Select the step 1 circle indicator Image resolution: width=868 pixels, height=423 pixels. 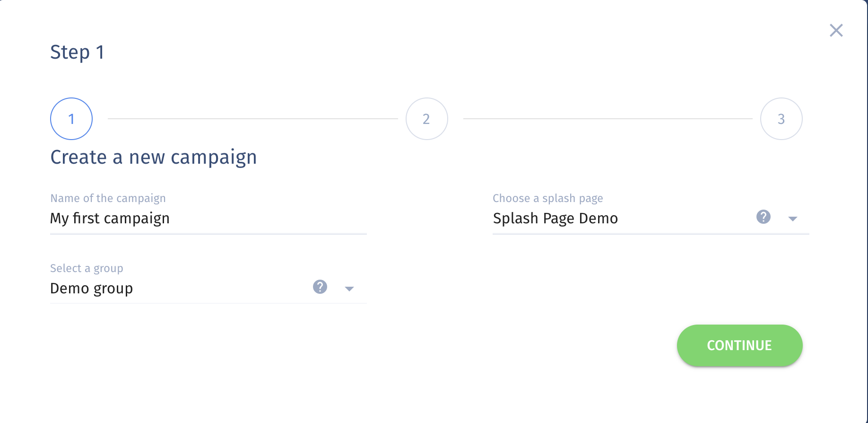tap(71, 119)
